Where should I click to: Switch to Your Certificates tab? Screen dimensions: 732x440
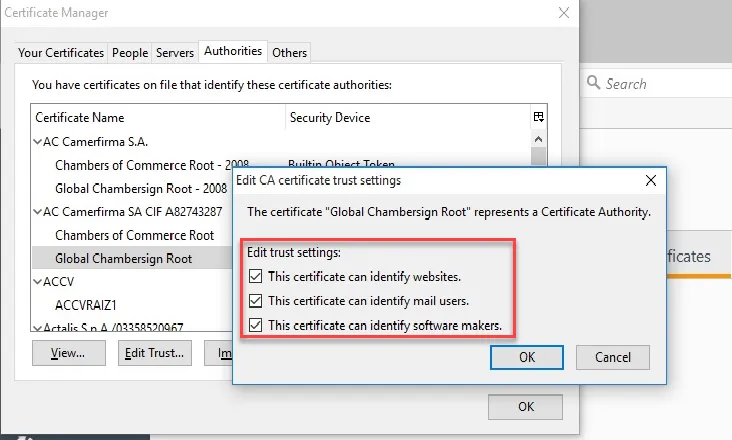(61, 52)
